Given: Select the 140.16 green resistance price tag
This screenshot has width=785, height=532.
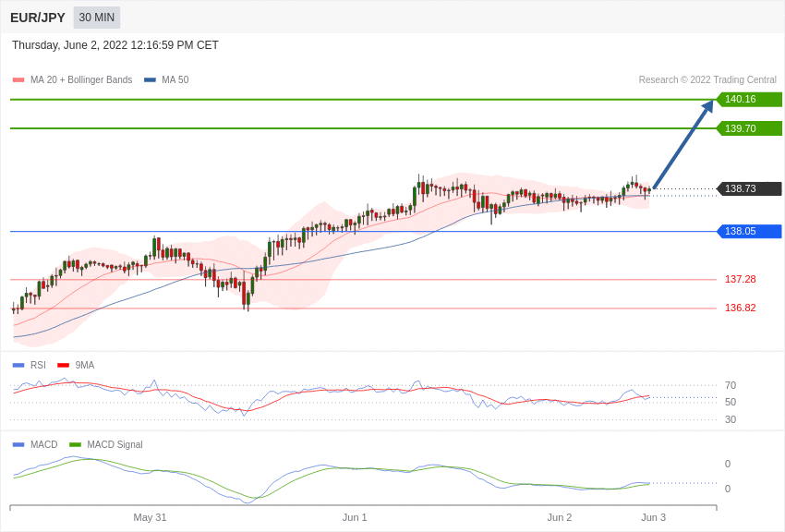Looking at the screenshot, I should (748, 100).
